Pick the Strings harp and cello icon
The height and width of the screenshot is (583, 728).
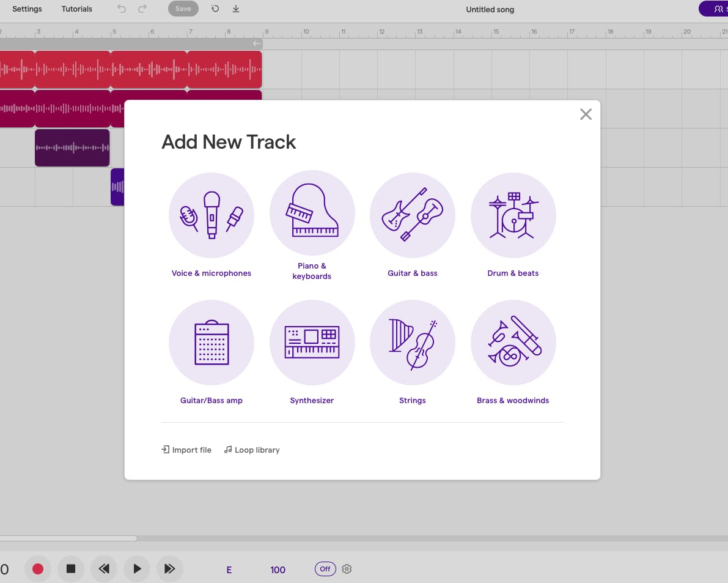point(412,343)
